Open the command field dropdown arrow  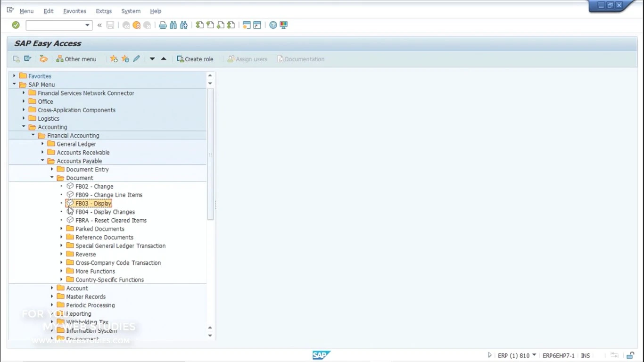87,25
